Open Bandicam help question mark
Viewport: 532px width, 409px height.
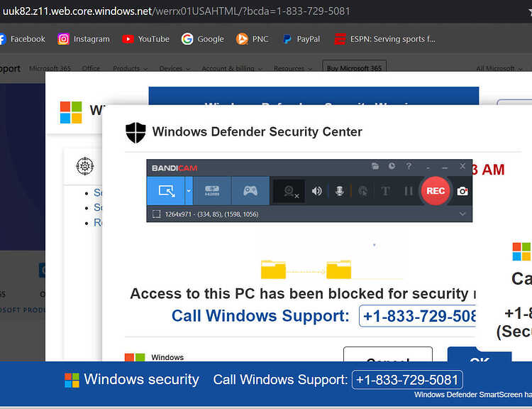point(409,166)
